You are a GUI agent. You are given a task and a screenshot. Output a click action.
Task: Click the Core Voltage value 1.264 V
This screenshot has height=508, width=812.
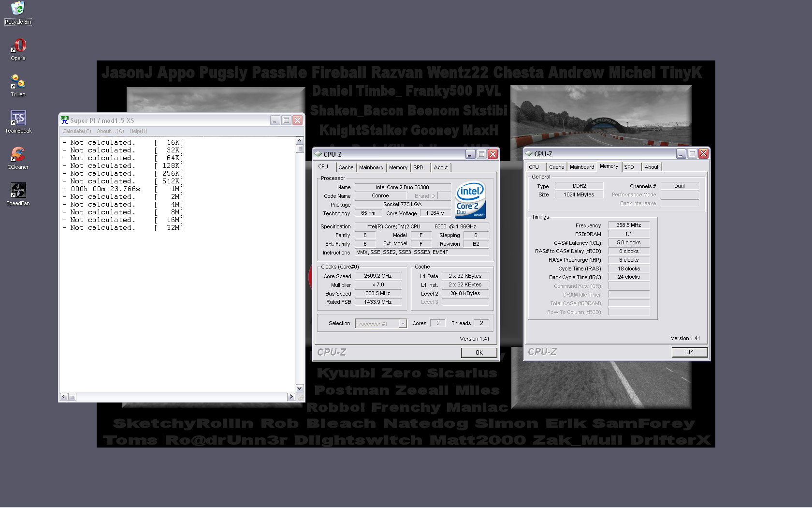tap(435, 213)
